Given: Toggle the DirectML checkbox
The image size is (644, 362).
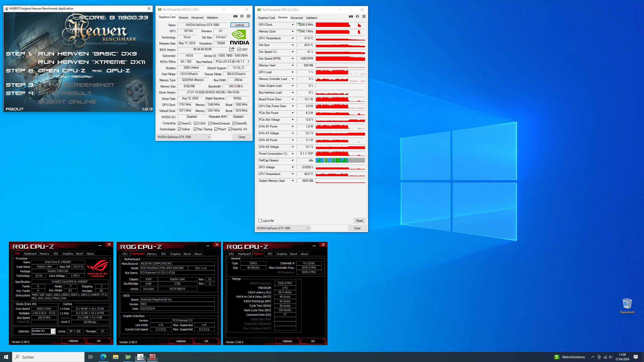Looking at the screenshot, I should pyautogui.click(x=234, y=123).
